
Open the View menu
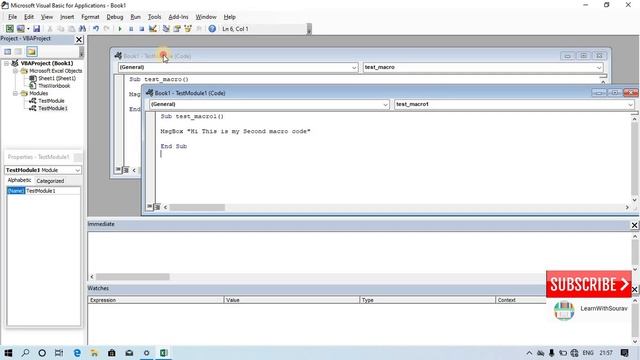[x=47, y=17]
